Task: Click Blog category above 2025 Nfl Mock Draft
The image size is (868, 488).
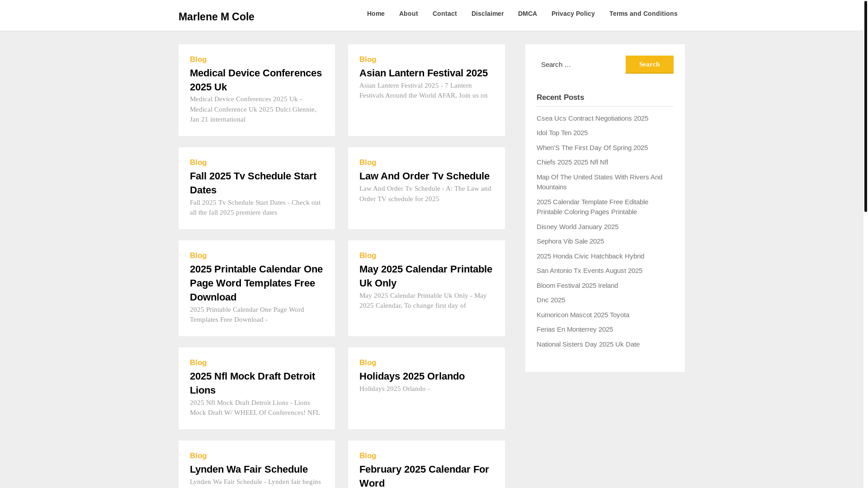Action: [198, 362]
